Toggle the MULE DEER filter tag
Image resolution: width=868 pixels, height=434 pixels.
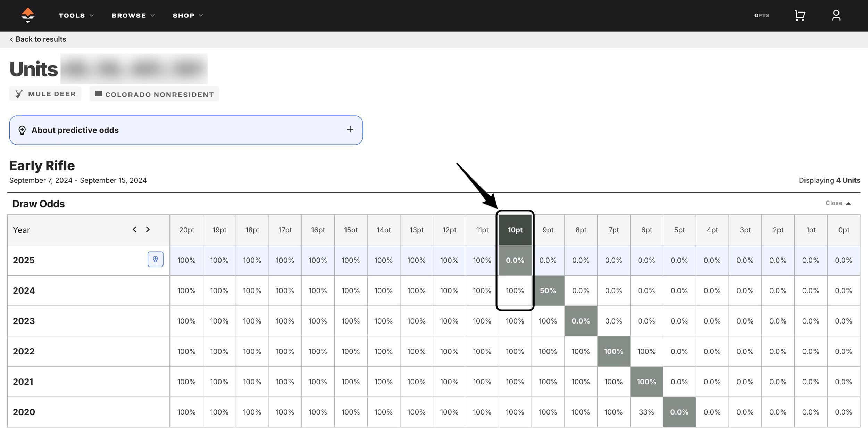pos(45,93)
